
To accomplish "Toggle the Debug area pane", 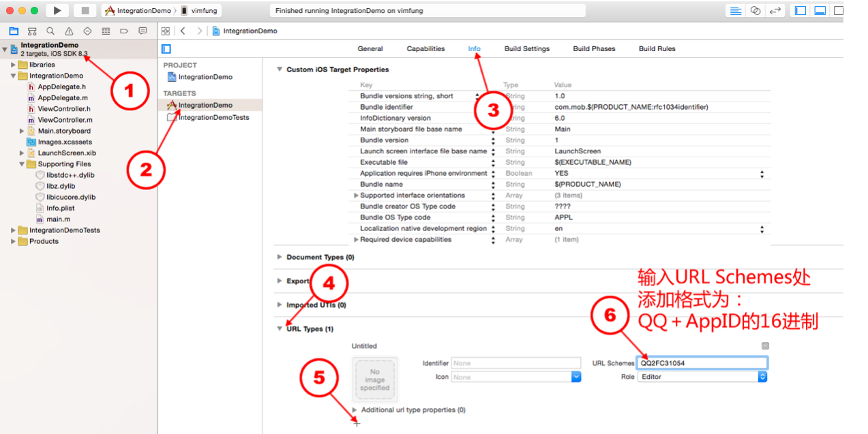I will click(x=820, y=10).
